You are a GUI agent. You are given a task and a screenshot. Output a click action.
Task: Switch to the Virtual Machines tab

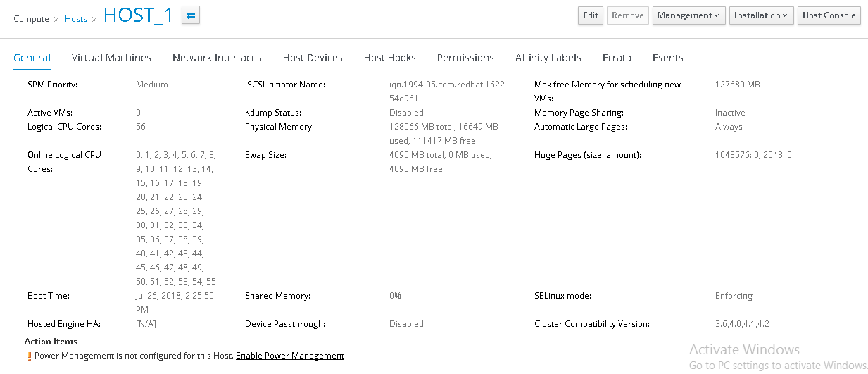pyautogui.click(x=111, y=58)
